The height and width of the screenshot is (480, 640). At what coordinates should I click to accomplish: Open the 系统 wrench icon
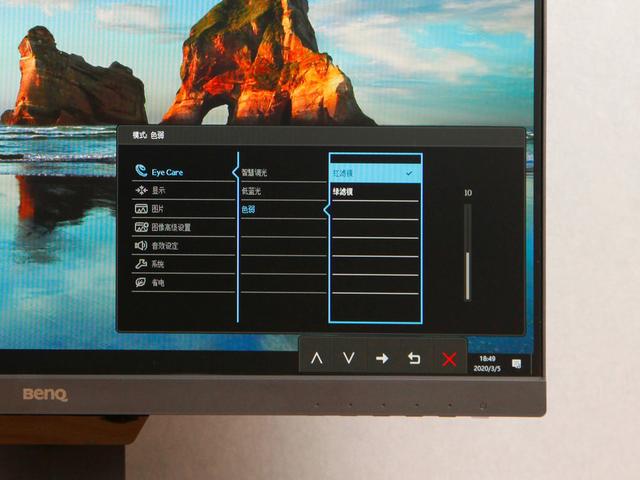[x=141, y=264]
